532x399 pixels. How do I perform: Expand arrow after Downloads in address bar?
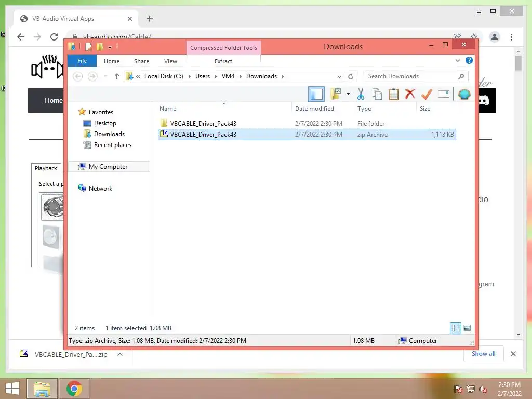[x=283, y=77]
